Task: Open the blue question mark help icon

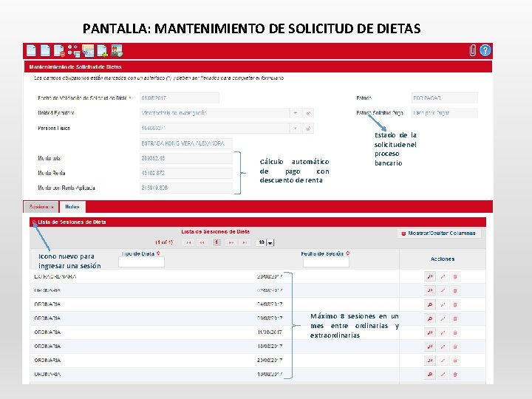Action: pos(485,50)
